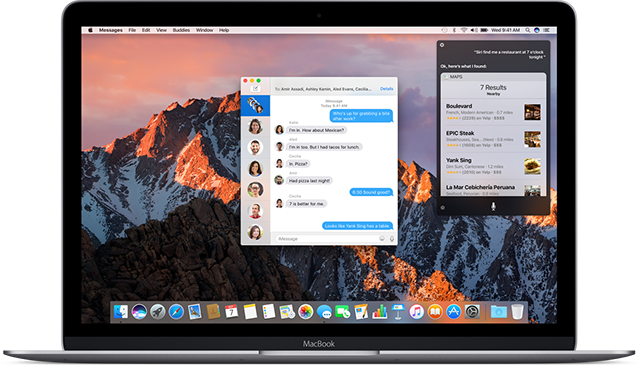Screen dimensions: 640x366
Task: Open Finder from the Dock
Action: pos(121,312)
